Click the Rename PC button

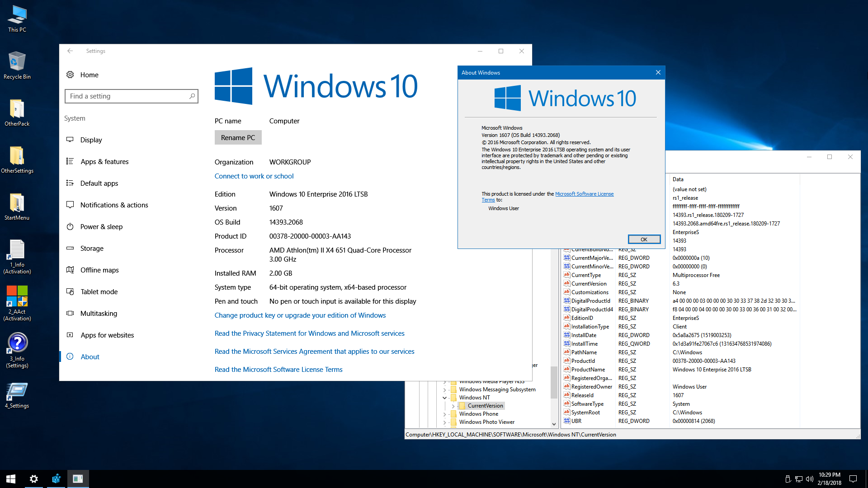pyautogui.click(x=238, y=138)
